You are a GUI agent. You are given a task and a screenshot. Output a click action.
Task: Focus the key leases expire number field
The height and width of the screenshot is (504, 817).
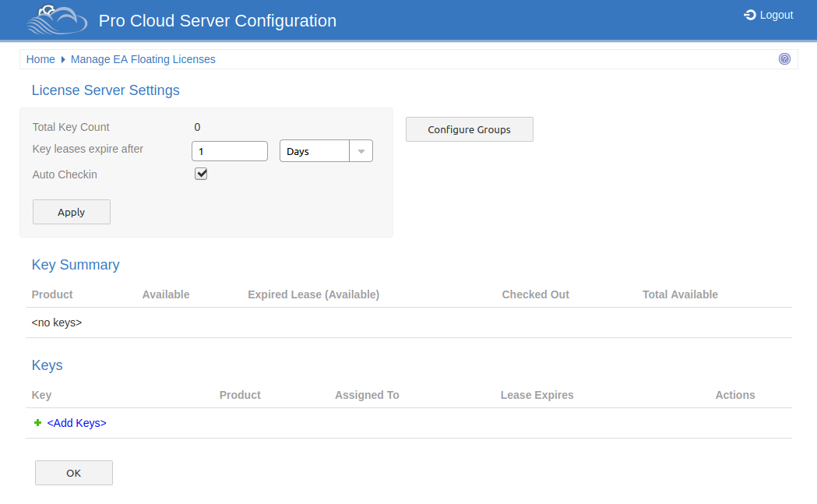pos(229,151)
